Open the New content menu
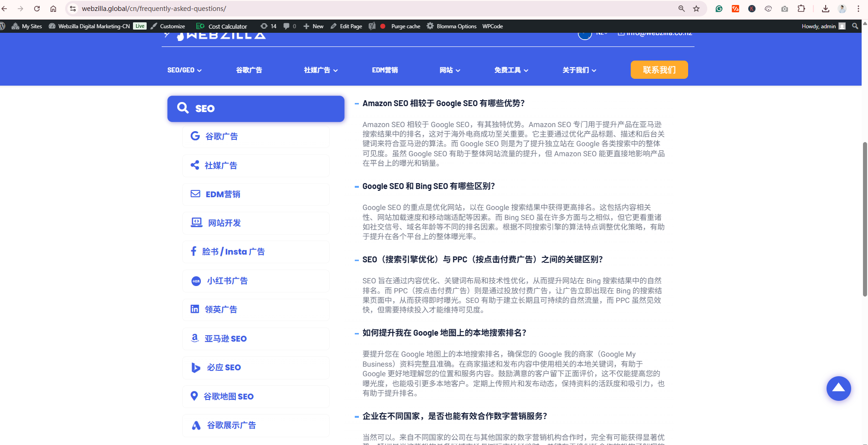 (x=313, y=26)
